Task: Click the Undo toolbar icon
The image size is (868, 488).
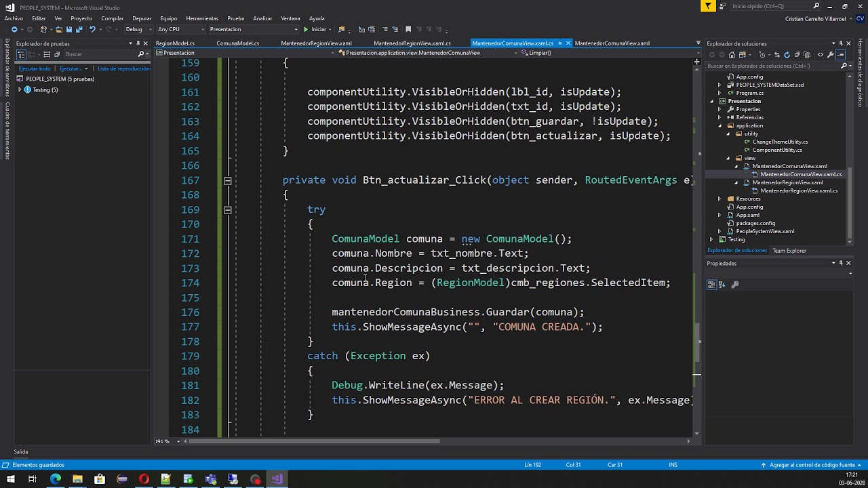Action: (x=92, y=29)
